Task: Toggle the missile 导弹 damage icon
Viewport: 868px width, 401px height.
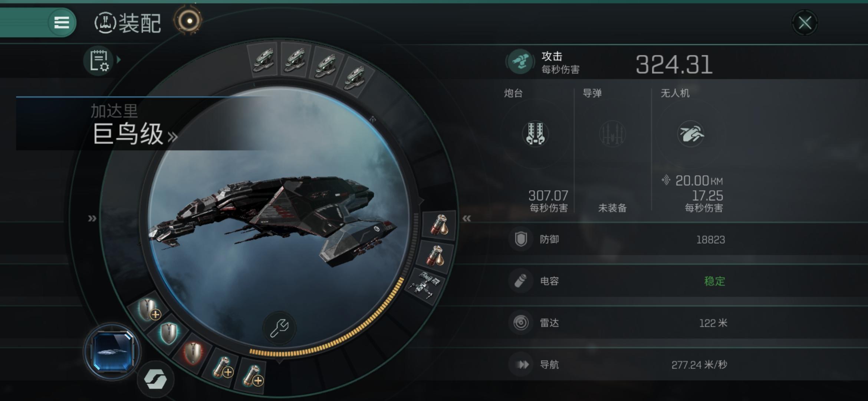Action: click(x=612, y=134)
